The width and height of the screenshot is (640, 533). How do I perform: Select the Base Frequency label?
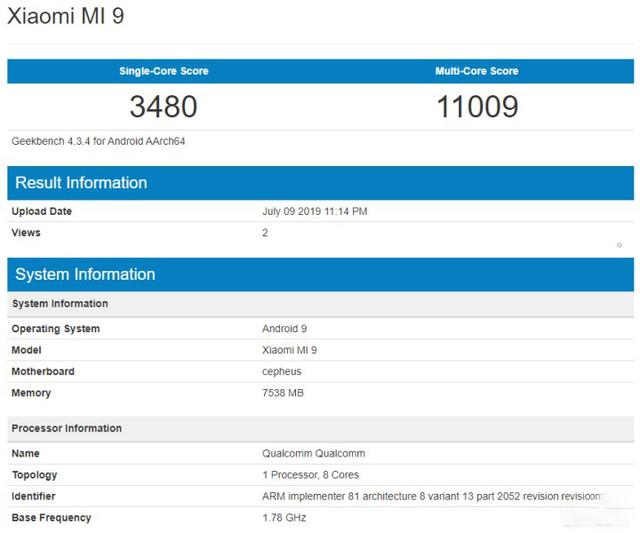[51, 518]
